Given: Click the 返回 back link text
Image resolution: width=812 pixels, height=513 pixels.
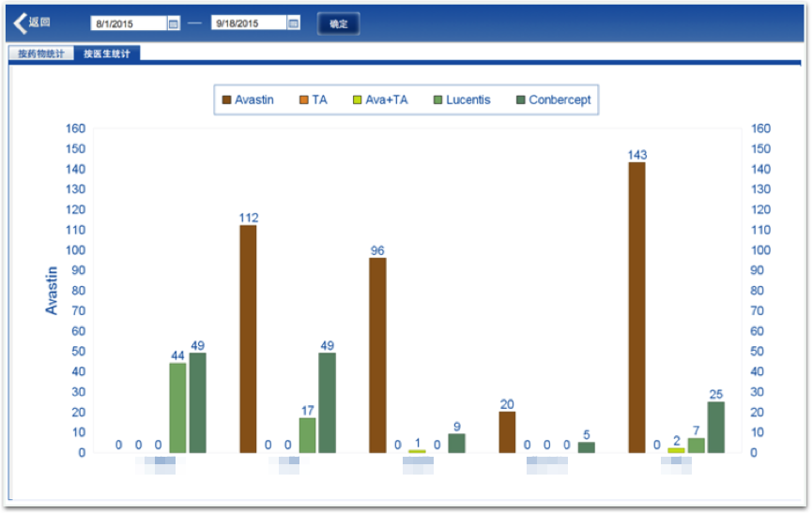Looking at the screenshot, I should pos(39,23).
